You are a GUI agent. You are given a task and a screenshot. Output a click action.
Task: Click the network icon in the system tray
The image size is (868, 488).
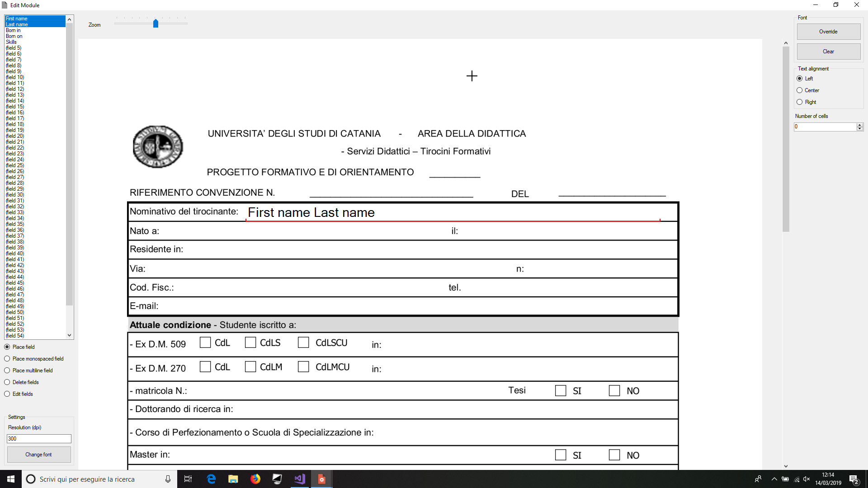click(x=797, y=479)
